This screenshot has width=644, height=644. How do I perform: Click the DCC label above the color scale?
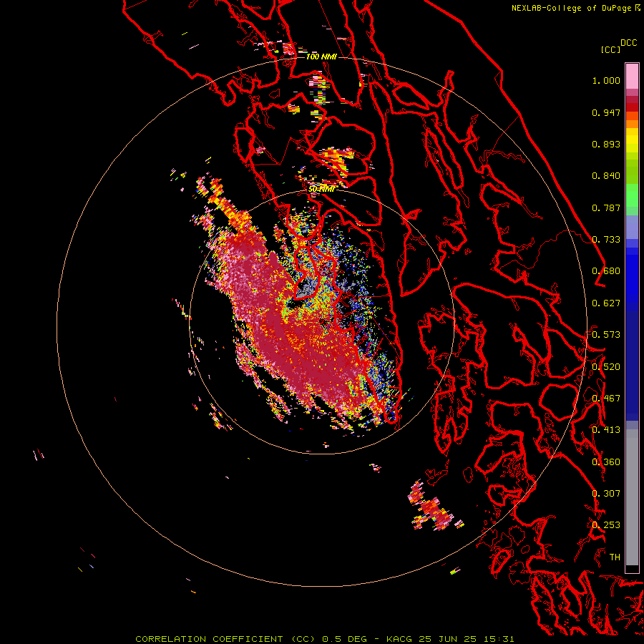(x=628, y=43)
